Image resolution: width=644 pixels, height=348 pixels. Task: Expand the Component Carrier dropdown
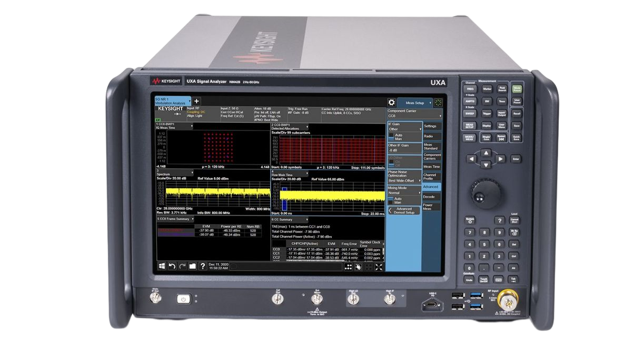click(x=414, y=115)
